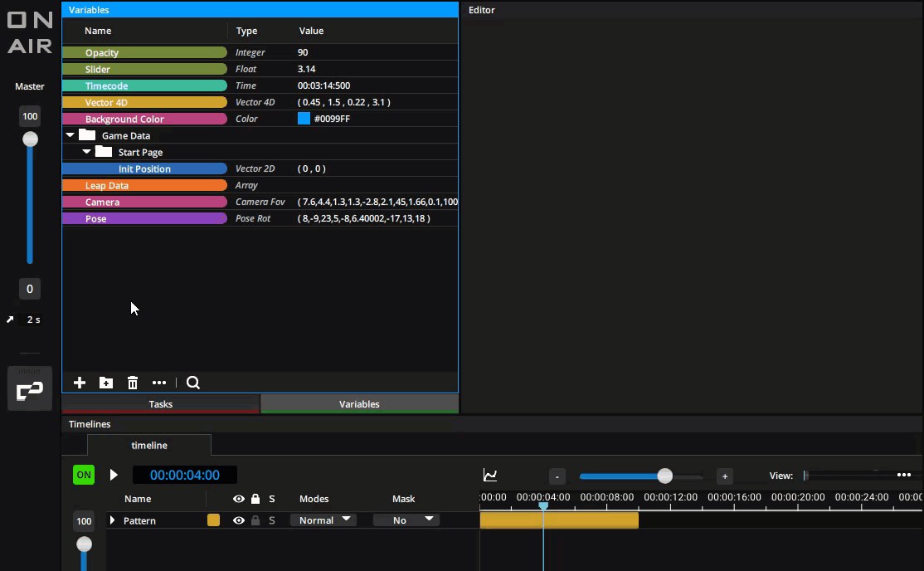Screen dimensions: 924x571
Task: Select the timeline tab
Action: tap(148, 444)
